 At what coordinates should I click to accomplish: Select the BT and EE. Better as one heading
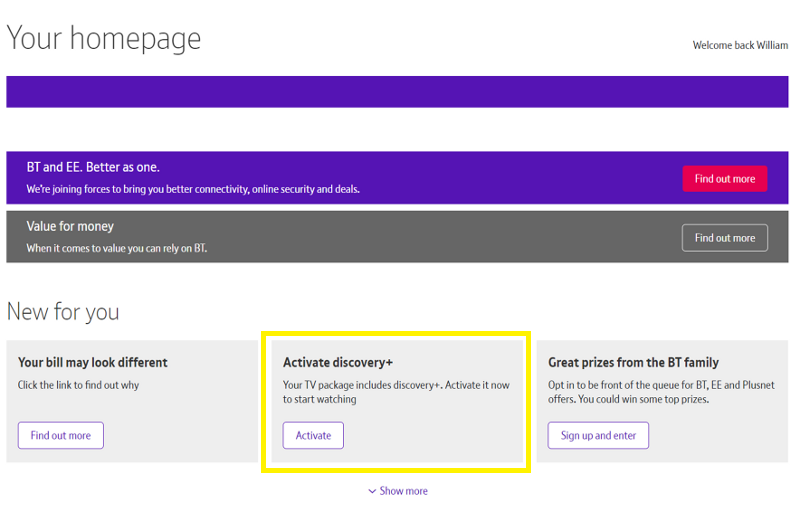coord(93,167)
